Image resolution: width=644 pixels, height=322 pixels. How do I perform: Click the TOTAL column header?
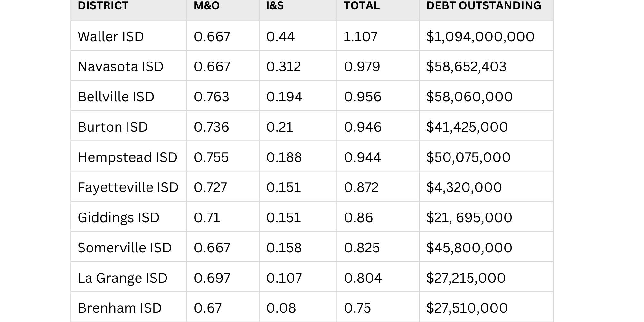point(362,6)
